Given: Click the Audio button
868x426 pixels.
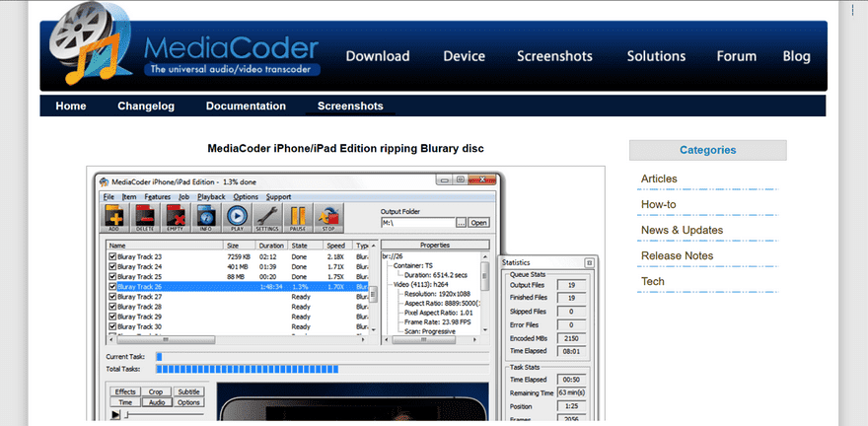Looking at the screenshot, I should tap(157, 402).
